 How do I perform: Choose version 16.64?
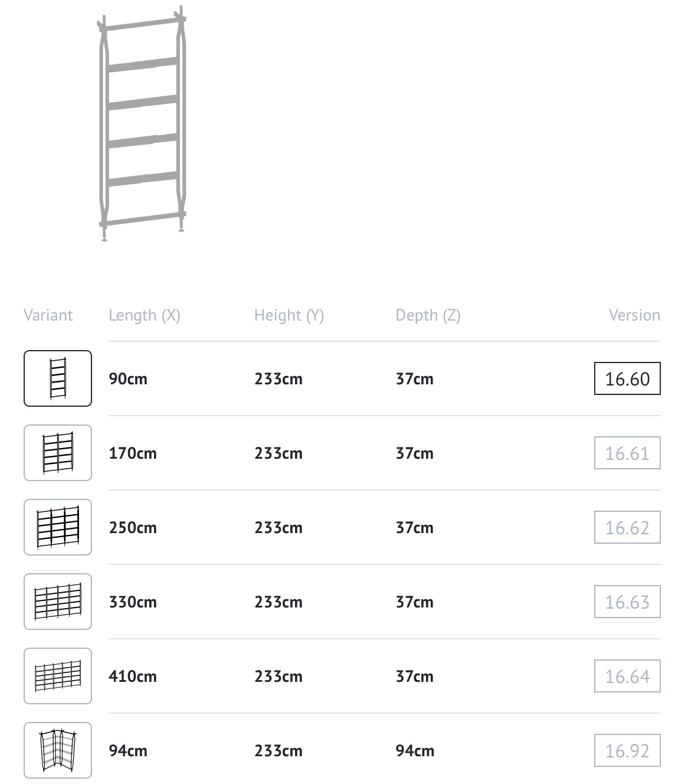pos(627,676)
